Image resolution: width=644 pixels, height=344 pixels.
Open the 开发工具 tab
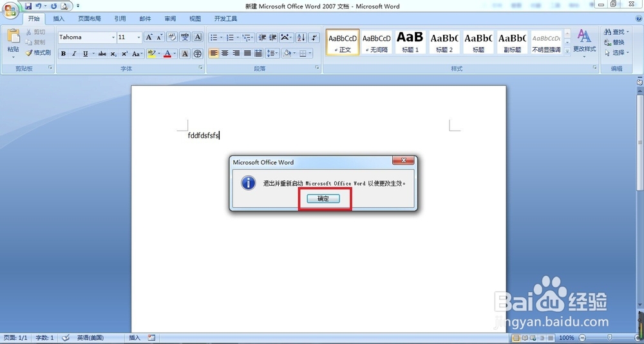click(x=225, y=19)
